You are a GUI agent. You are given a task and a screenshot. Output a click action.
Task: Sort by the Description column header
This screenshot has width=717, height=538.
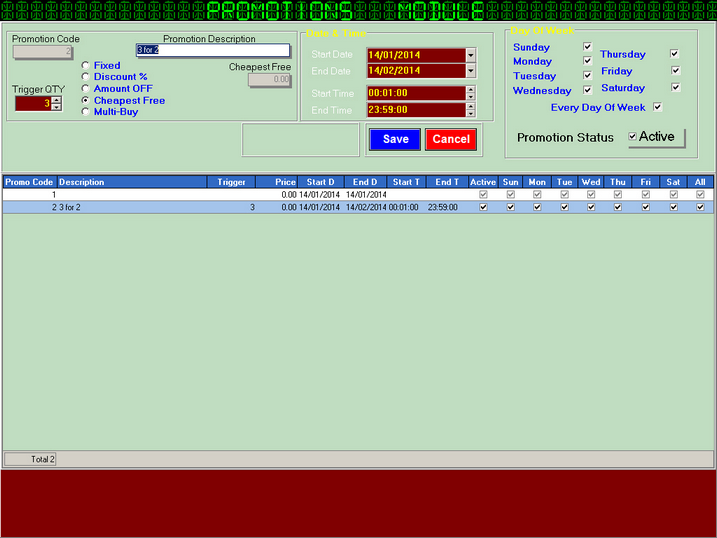[x=132, y=182]
